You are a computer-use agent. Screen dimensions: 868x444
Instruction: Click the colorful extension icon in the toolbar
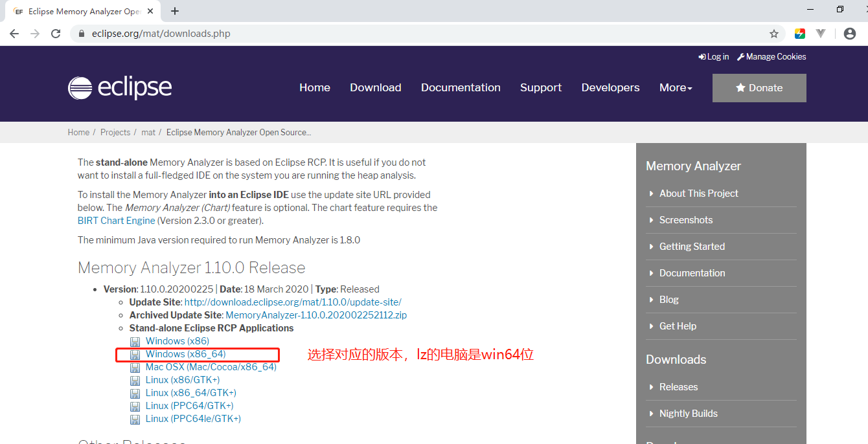800,34
